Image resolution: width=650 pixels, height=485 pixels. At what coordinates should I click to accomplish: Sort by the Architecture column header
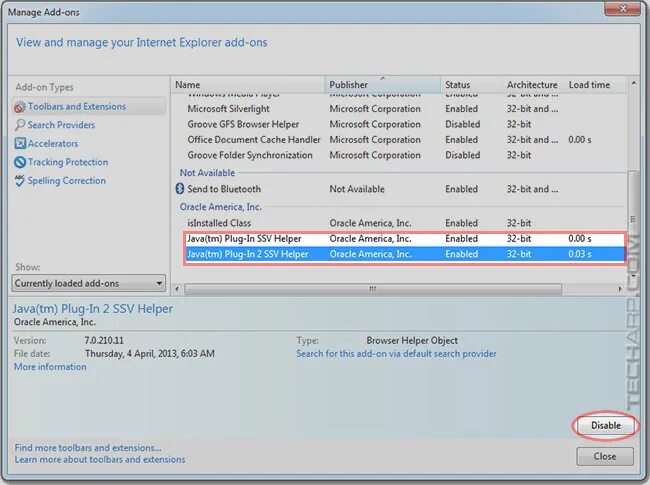click(x=532, y=85)
